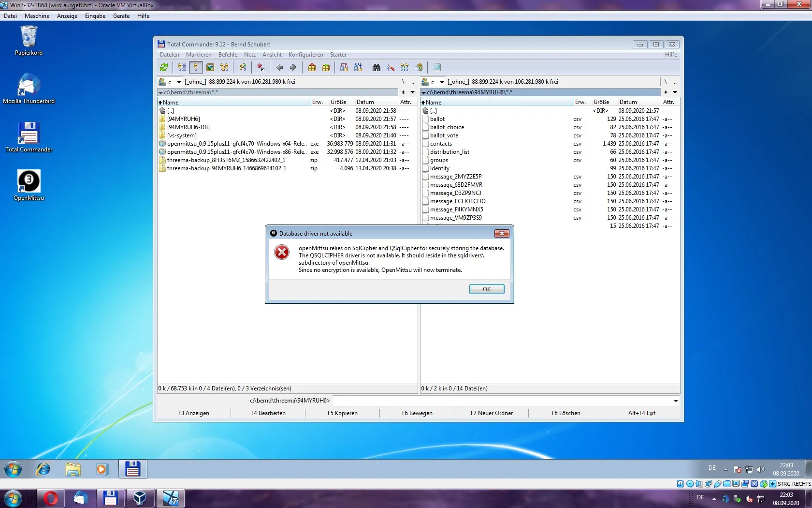Click the F6 Bewegen button
812x508 pixels.
pyautogui.click(x=417, y=413)
